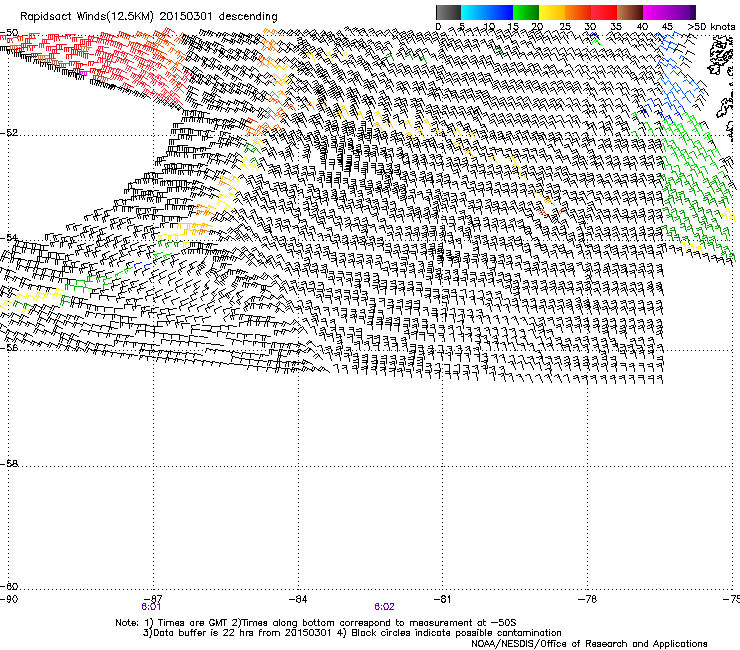Click the legend scale label '15'

pyautogui.click(x=513, y=26)
